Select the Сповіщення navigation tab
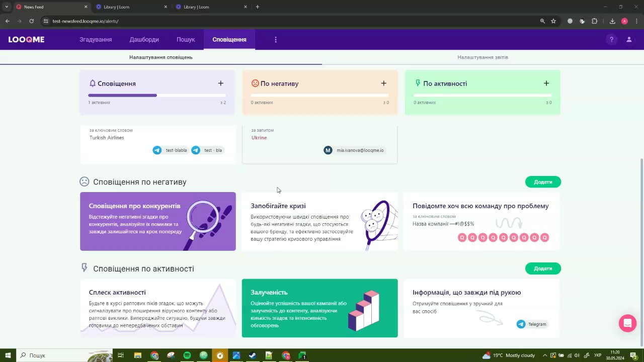The width and height of the screenshot is (644, 362). click(x=229, y=39)
